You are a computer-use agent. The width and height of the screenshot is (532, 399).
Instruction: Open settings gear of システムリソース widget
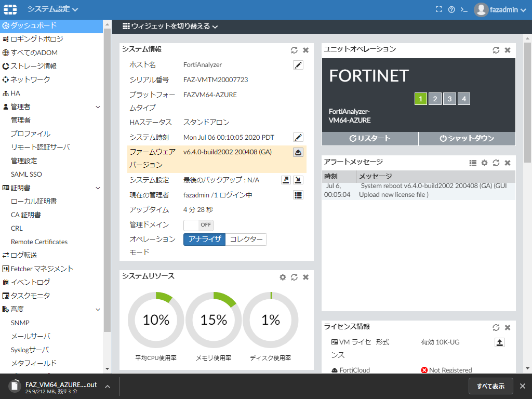(283, 277)
